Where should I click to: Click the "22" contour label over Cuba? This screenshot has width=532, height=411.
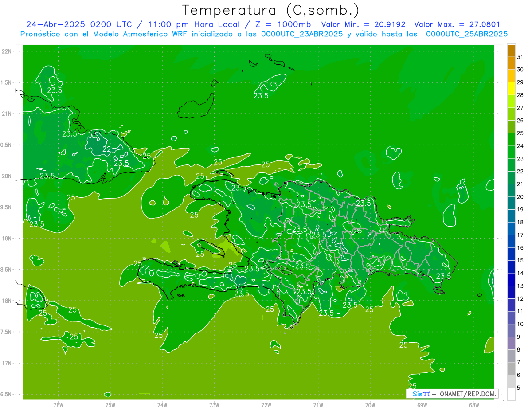tap(107, 149)
